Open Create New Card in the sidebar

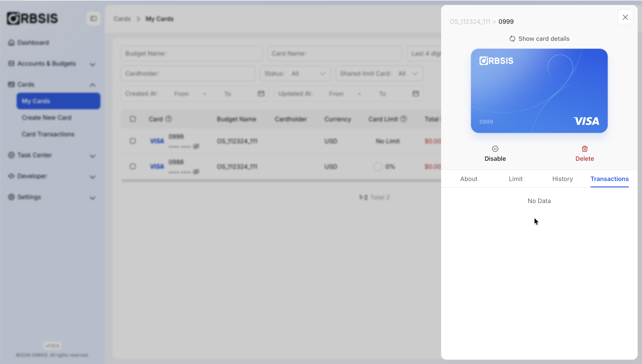pos(47,118)
